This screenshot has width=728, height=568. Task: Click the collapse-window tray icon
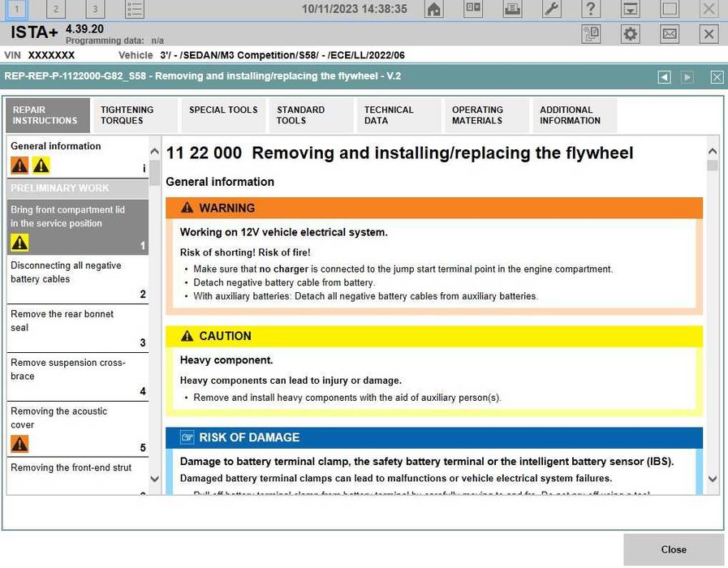(x=630, y=9)
